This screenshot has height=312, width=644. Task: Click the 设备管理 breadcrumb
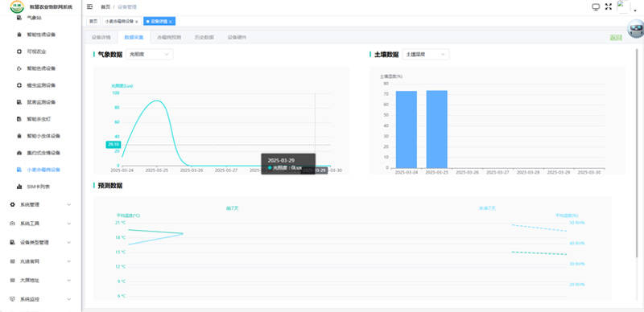click(x=127, y=7)
